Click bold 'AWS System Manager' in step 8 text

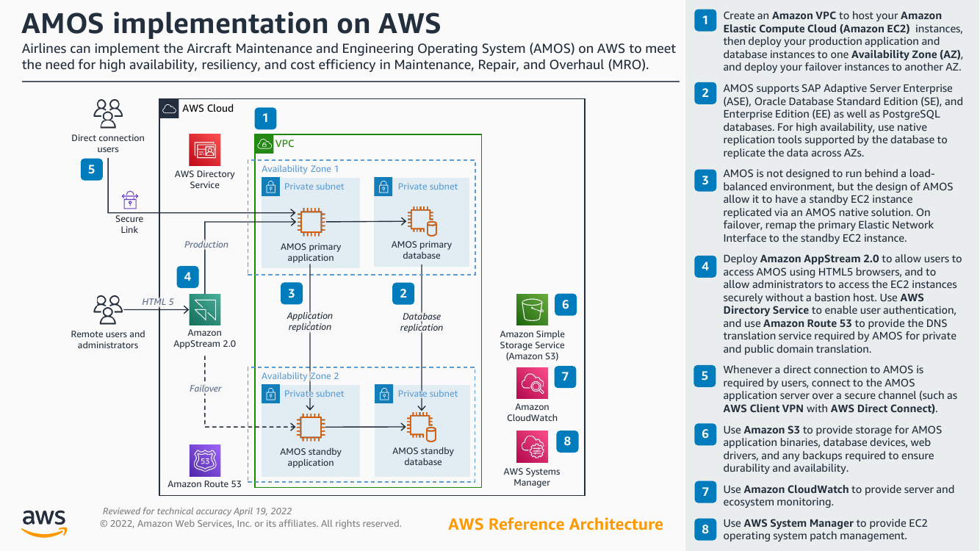point(799,523)
